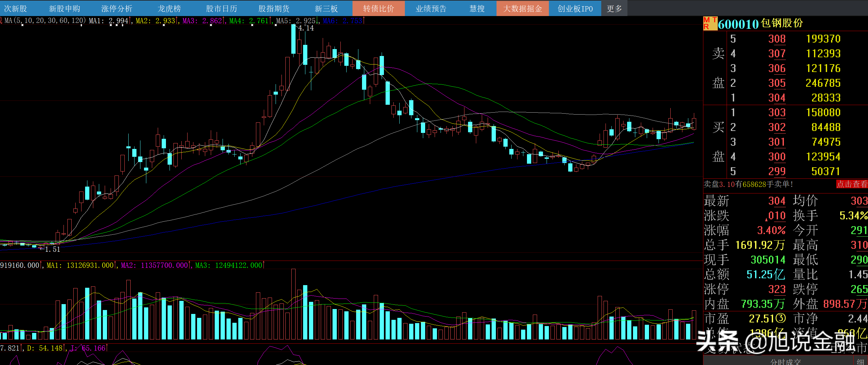Click 市盈 value 27.51
This screenshot has width=868, height=365.
click(x=768, y=319)
